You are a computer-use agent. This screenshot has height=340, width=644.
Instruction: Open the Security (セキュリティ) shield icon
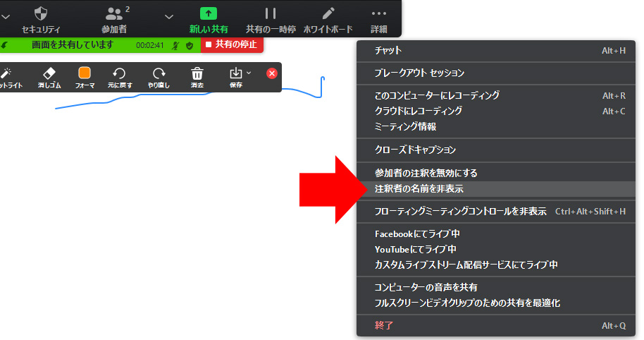click(41, 13)
